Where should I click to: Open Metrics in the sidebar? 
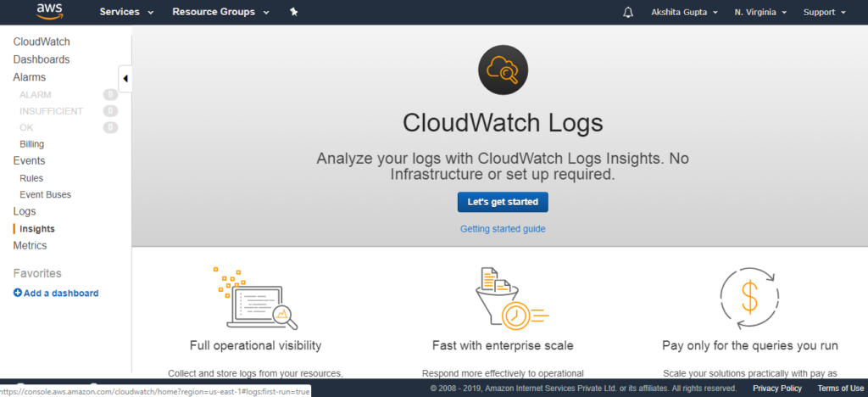(30, 245)
